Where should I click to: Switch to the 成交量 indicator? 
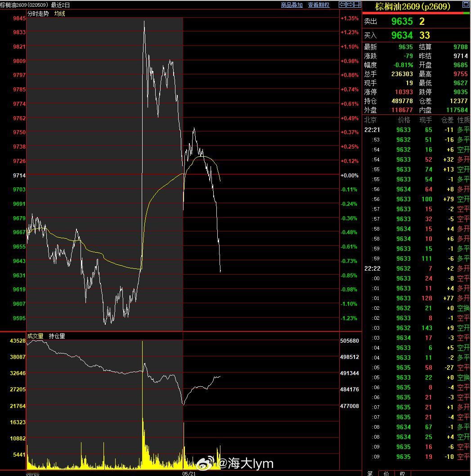(x=35, y=336)
